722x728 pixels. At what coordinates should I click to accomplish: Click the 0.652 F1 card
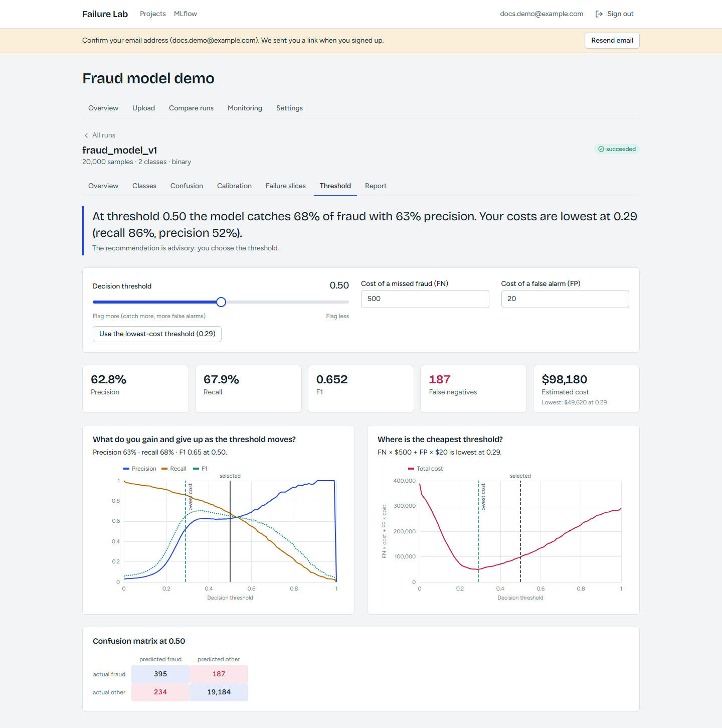361,389
